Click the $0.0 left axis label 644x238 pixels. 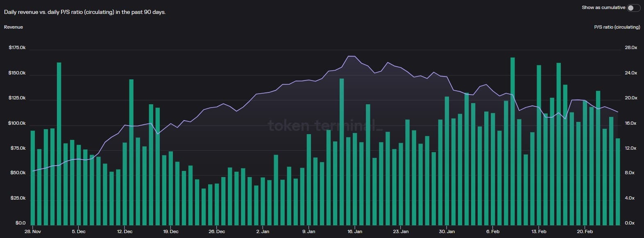20,223
